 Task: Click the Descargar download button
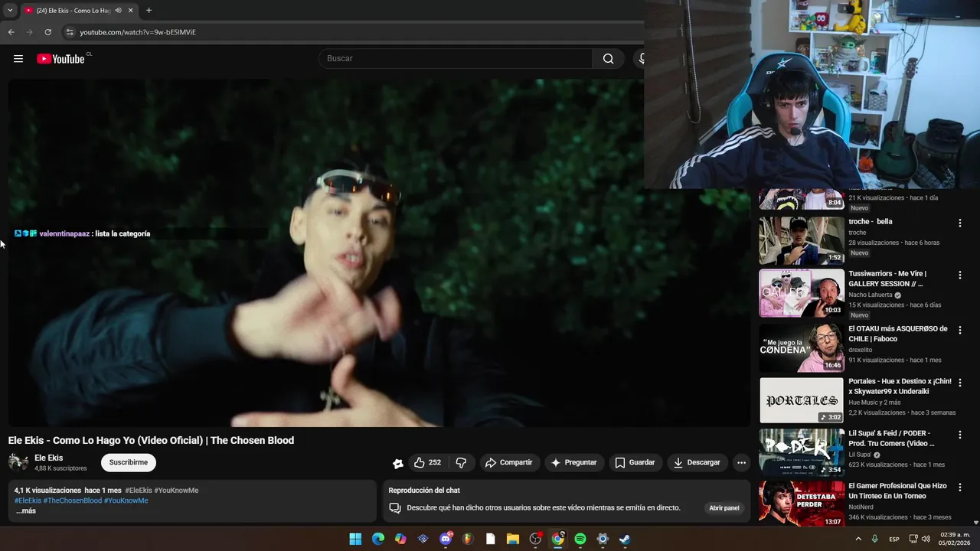click(697, 462)
